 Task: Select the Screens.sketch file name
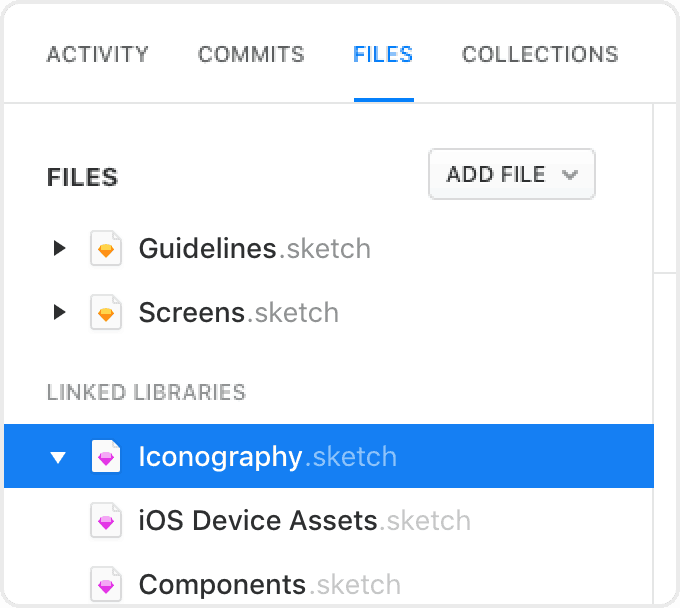(239, 313)
